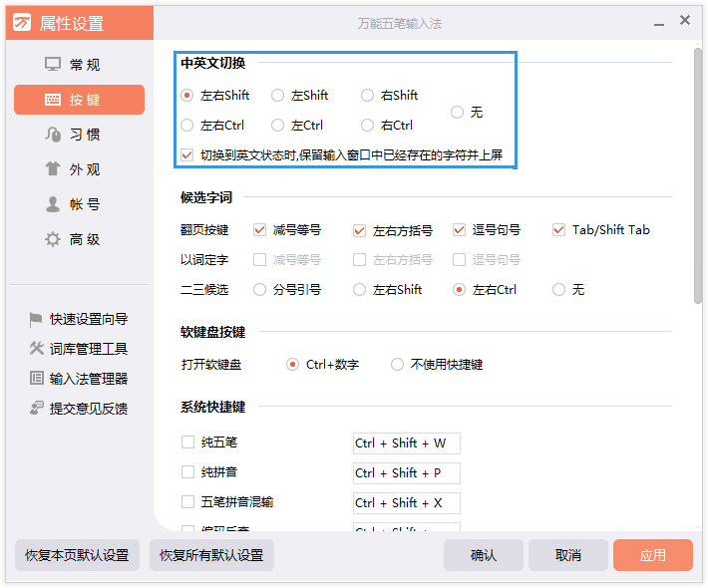708x588 pixels.
Task: Click the Ctrl + Shift + P shortcut field
Action: (406, 472)
